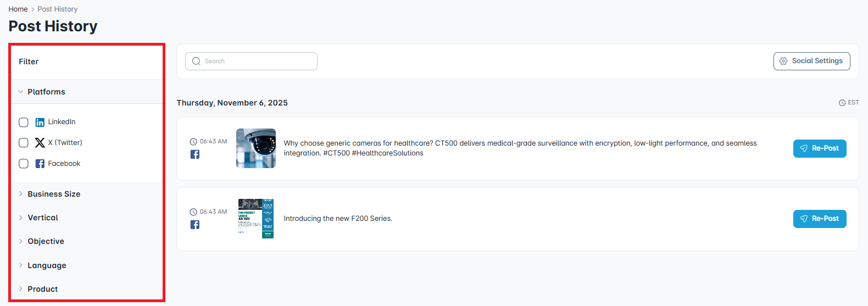868x306 pixels.
Task: Check the Facebook platform checkbox
Action: [24, 164]
